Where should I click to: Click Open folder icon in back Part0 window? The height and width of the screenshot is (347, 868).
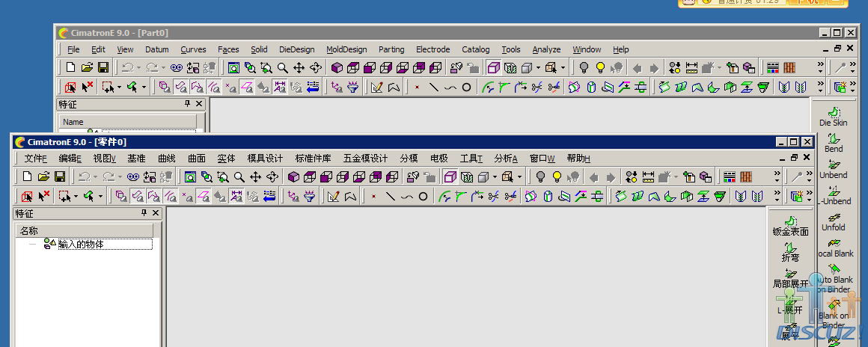pyautogui.click(x=87, y=67)
